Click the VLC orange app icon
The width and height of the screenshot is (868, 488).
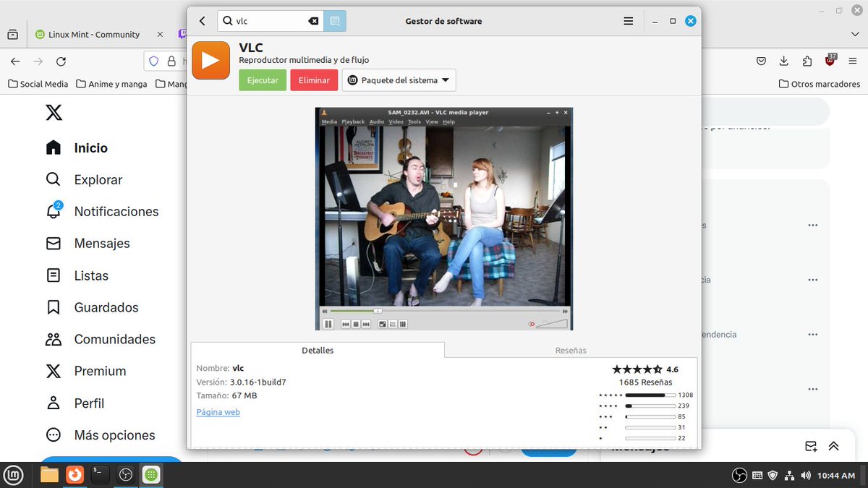click(x=210, y=60)
